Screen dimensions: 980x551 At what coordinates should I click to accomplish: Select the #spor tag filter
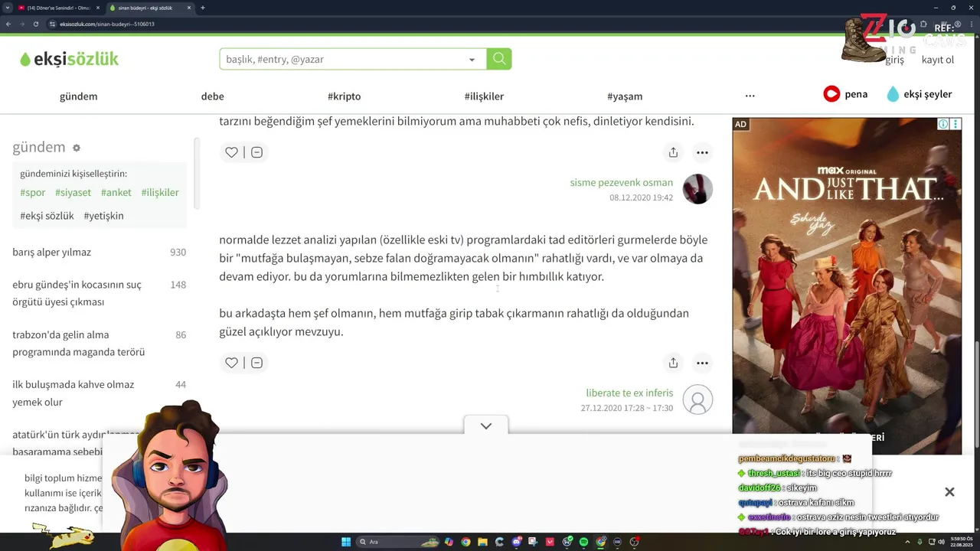[33, 193]
